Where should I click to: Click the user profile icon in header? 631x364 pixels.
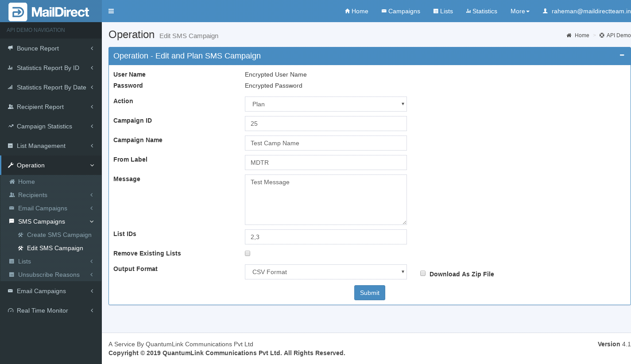coord(545,11)
